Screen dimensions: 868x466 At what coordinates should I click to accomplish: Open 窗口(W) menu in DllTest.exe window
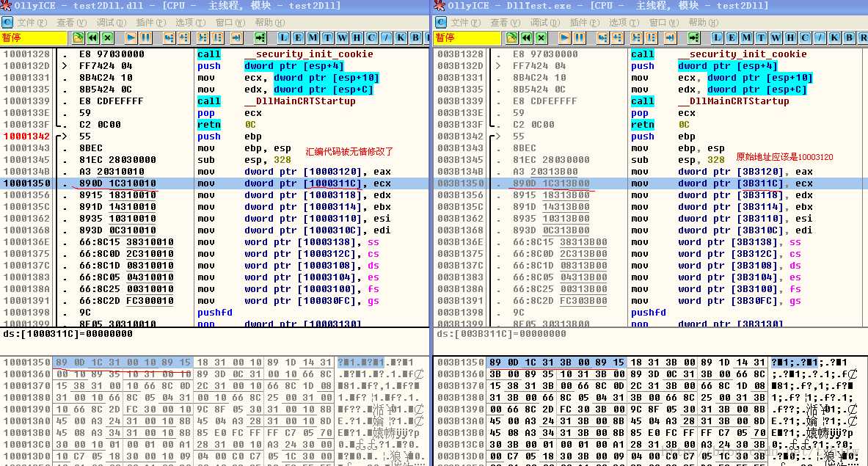click(664, 23)
